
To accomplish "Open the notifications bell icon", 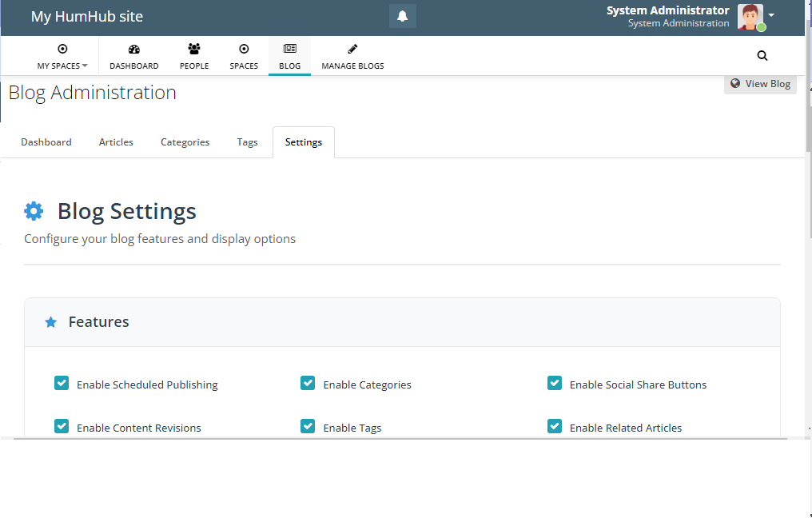I will coord(403,17).
